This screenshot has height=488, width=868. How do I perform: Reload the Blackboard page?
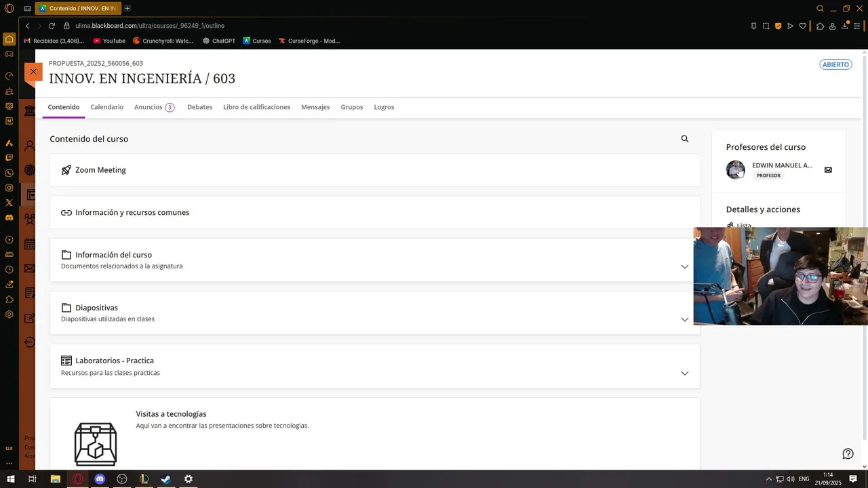pos(52,26)
